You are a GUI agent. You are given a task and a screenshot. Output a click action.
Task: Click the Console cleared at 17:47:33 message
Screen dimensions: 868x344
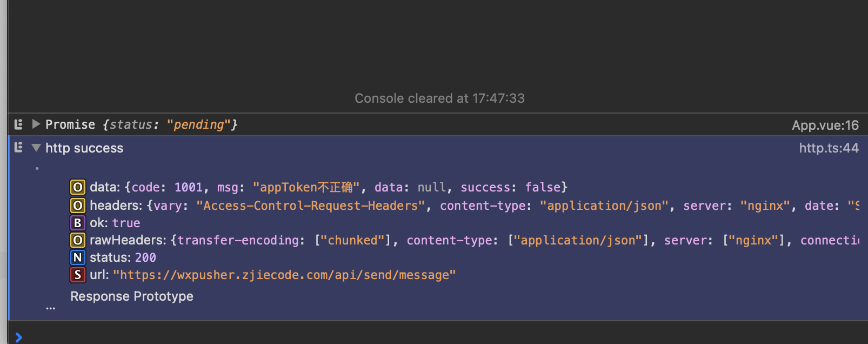439,98
